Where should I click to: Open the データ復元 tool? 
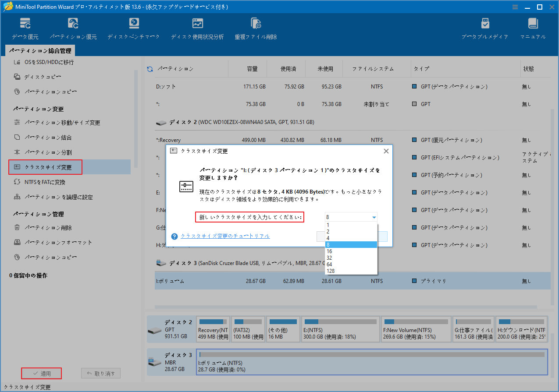pyautogui.click(x=25, y=29)
